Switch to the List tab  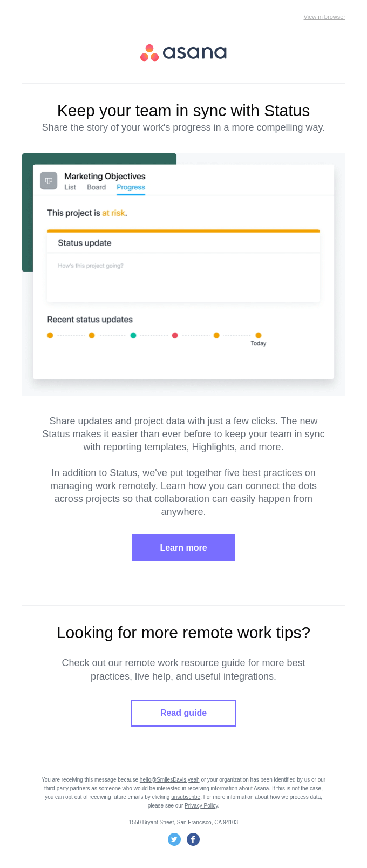[x=70, y=187]
